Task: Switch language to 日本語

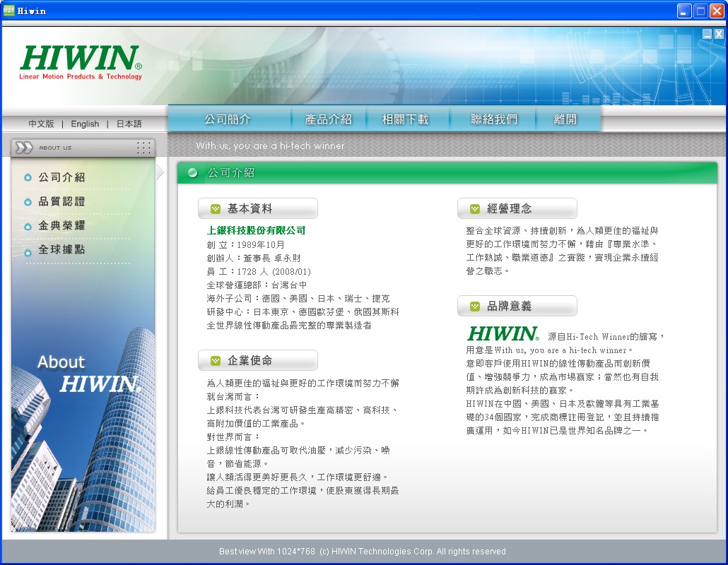Action: click(x=129, y=124)
